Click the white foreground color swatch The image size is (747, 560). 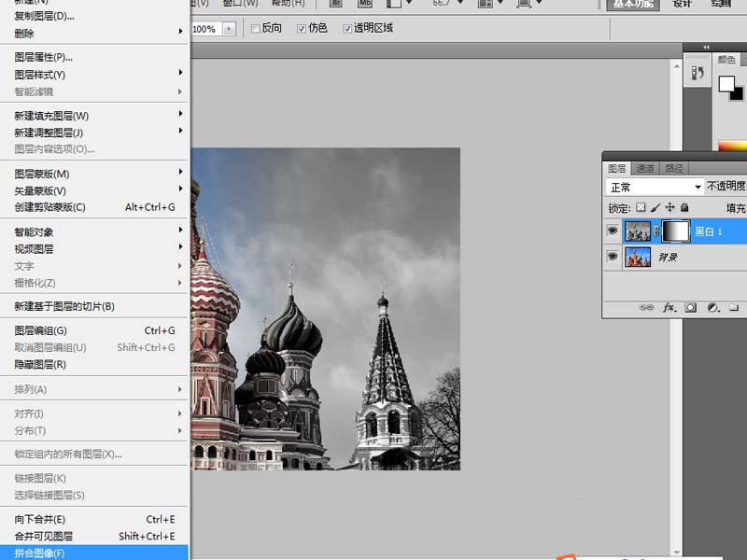click(726, 84)
